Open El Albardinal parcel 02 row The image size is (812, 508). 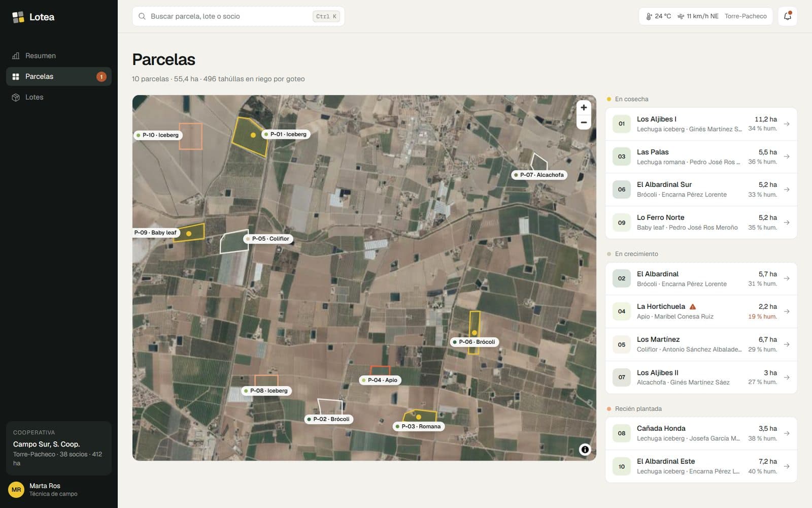click(701, 278)
